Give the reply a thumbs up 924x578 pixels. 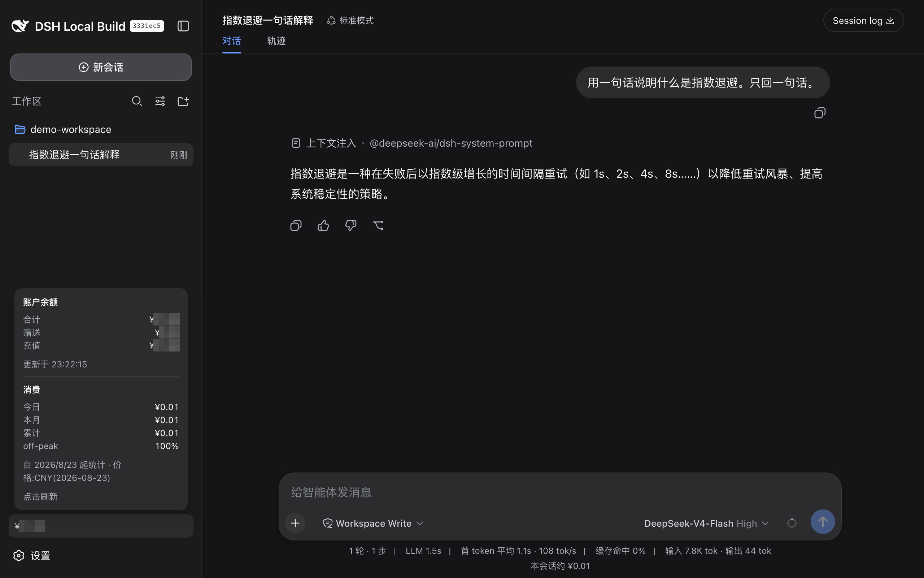pos(323,225)
